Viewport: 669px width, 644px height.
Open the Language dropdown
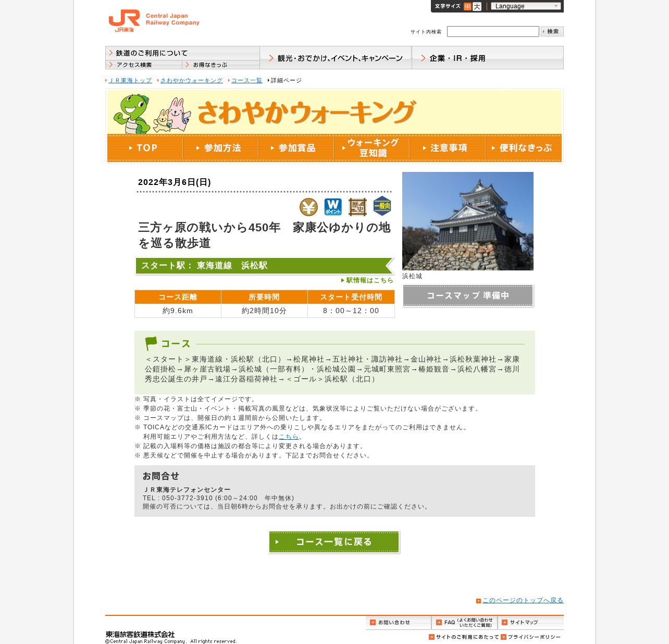tap(526, 6)
